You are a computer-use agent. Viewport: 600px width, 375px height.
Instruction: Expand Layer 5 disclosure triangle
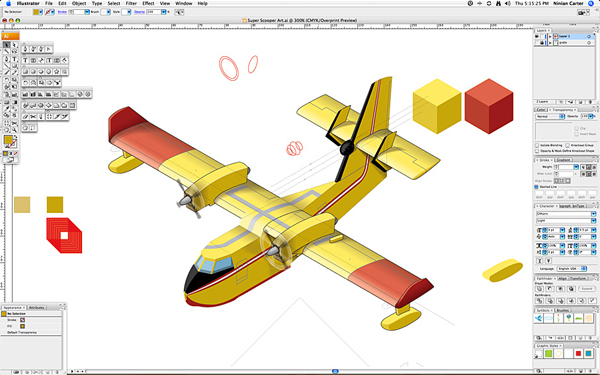click(550, 36)
